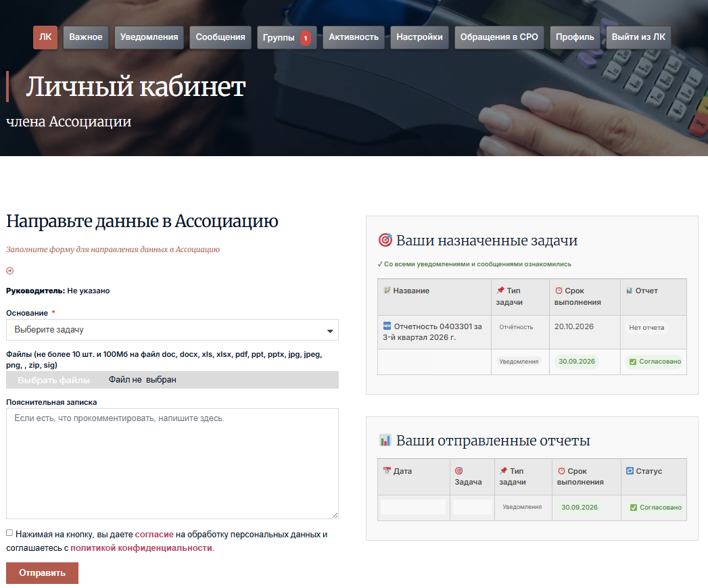Open Активность section
This screenshot has width=708, height=588.
[354, 37]
